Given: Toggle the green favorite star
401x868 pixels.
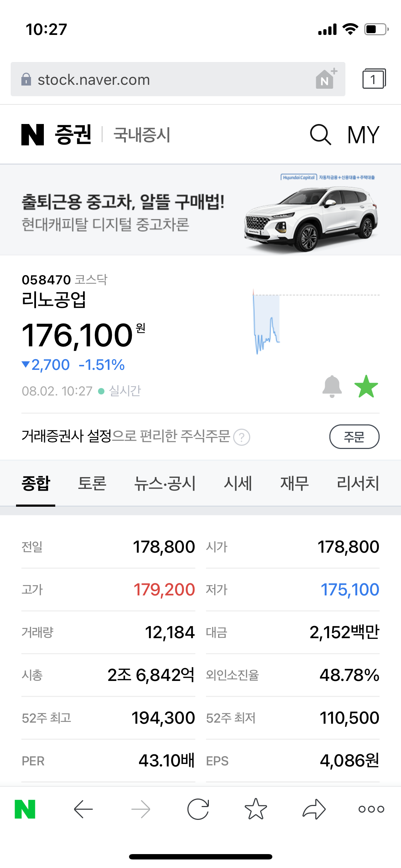Looking at the screenshot, I should click(366, 386).
